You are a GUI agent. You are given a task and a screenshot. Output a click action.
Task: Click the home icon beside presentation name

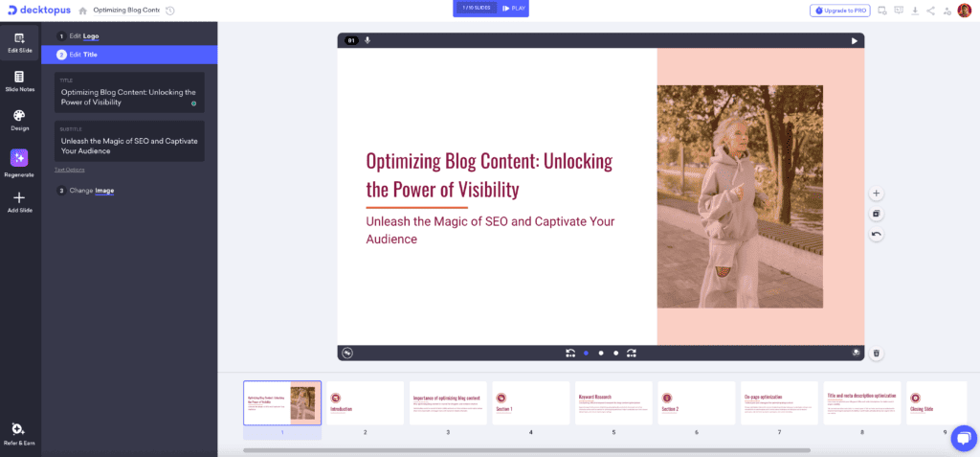(x=83, y=11)
